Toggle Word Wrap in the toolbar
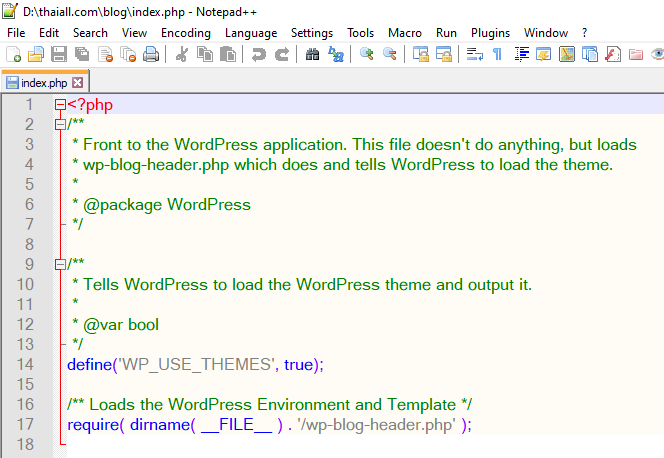This screenshot has width=664, height=458. coord(474,55)
